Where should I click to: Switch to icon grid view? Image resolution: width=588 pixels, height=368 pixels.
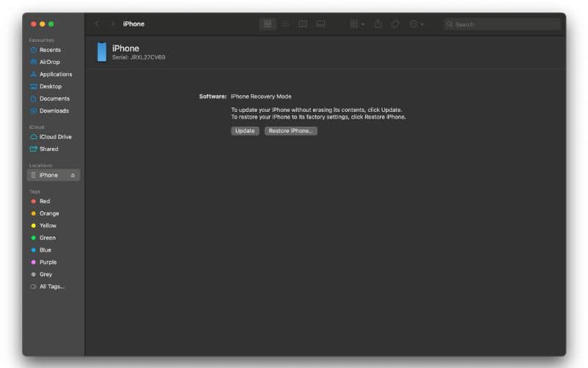[268, 24]
